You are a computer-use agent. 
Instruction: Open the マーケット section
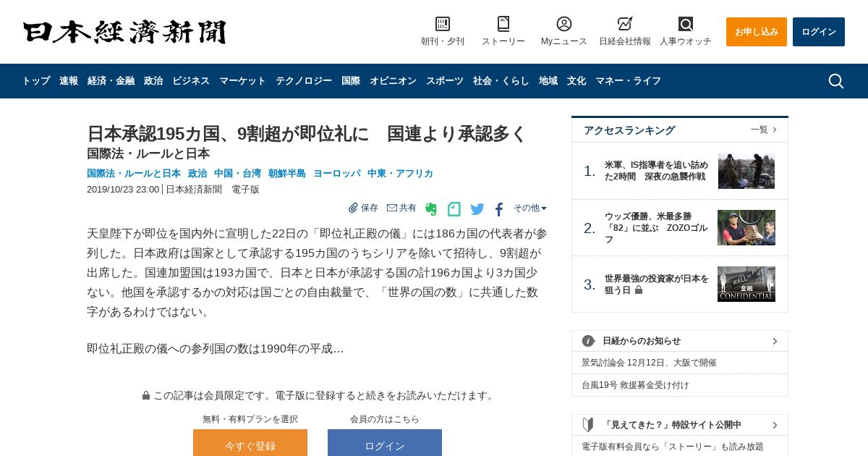(x=242, y=81)
